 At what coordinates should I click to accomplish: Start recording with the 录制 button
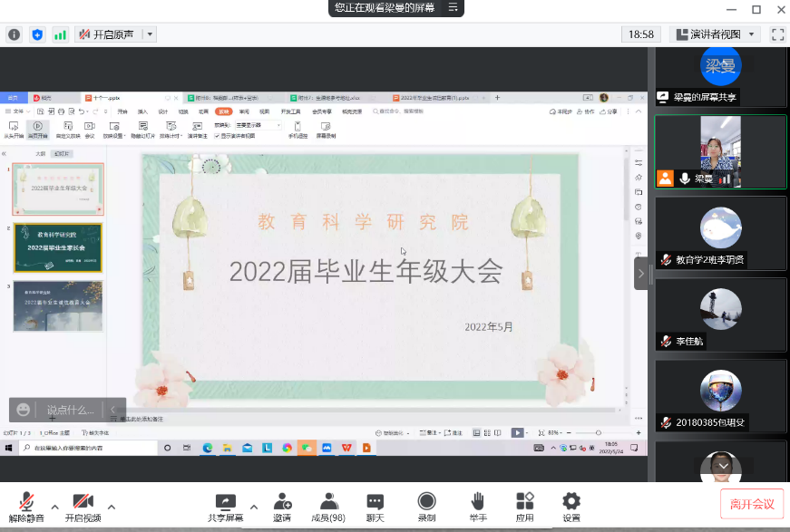(426, 508)
